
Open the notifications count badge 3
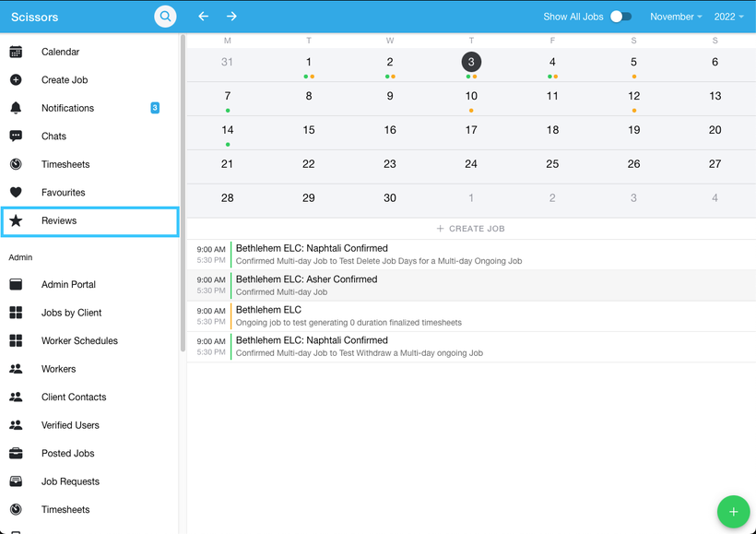(155, 108)
